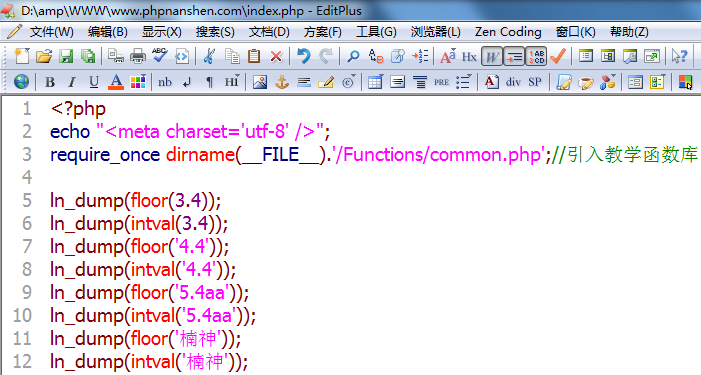Open the 编辑(B) menu
Viewport: 701px width, 375px height.
point(107,32)
